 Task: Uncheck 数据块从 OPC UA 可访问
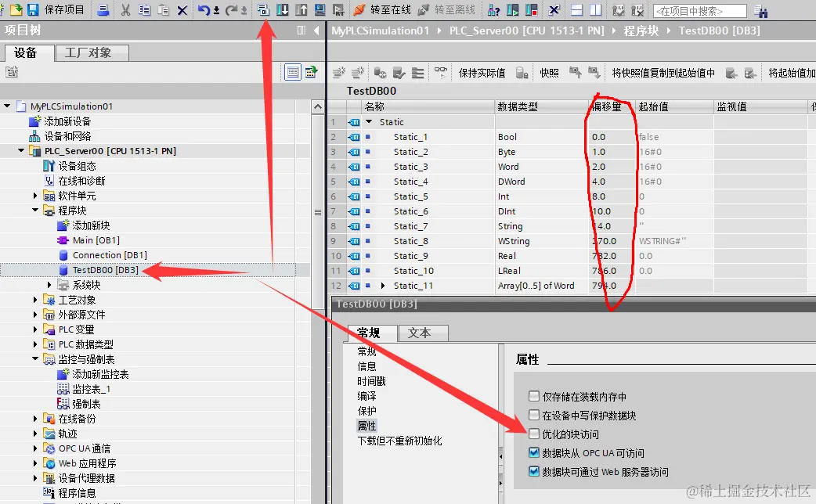(534, 452)
